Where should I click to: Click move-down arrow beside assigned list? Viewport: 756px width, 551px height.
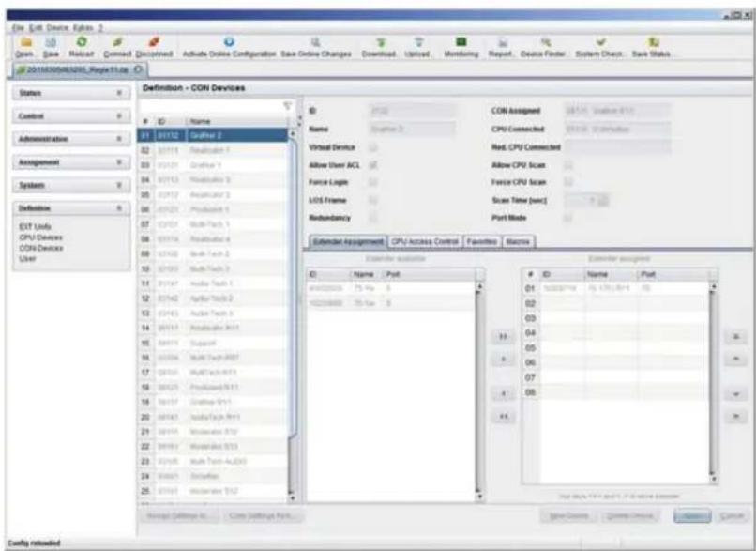(735, 393)
